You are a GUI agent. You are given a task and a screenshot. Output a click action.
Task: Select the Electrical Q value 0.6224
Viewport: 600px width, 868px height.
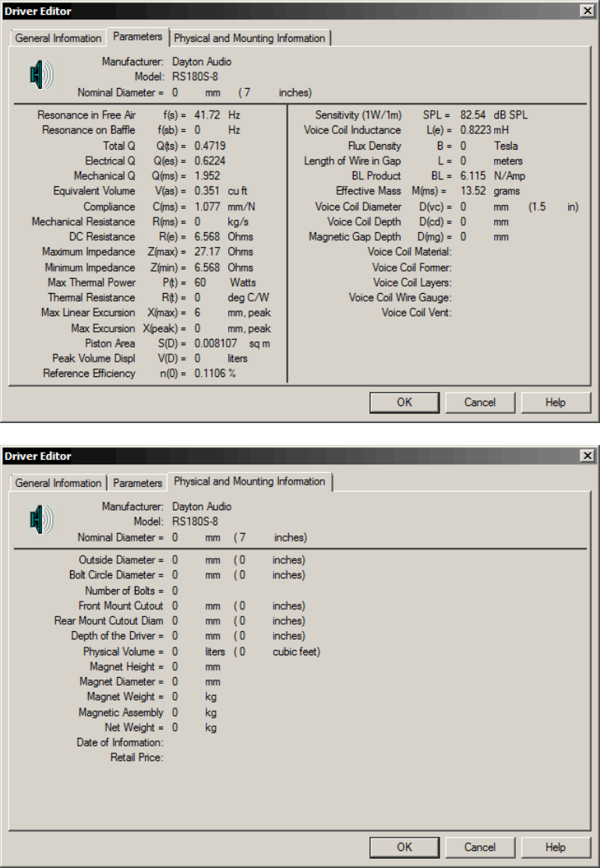[x=210, y=161]
